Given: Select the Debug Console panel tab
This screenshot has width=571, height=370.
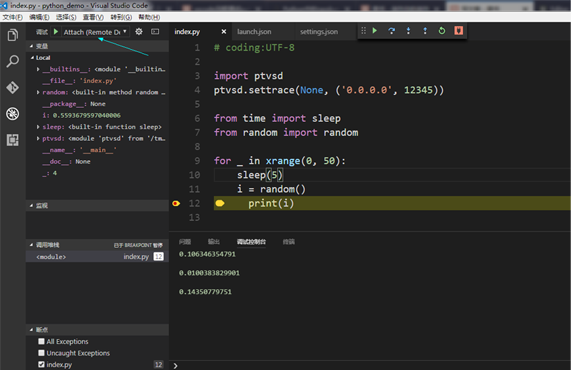Looking at the screenshot, I should pos(251,242).
